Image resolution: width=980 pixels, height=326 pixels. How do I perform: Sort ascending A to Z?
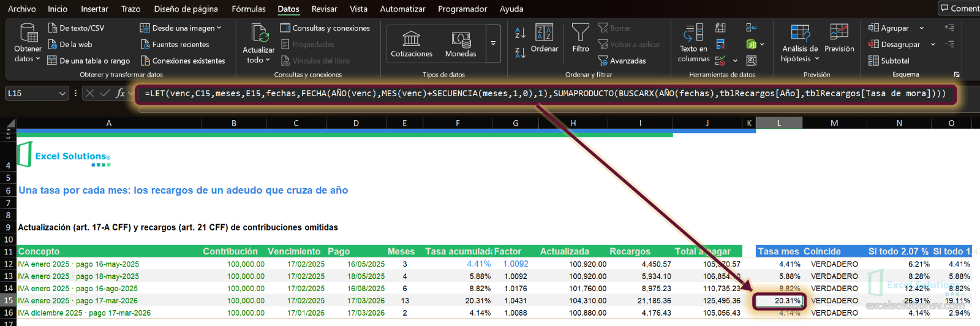[x=520, y=33]
